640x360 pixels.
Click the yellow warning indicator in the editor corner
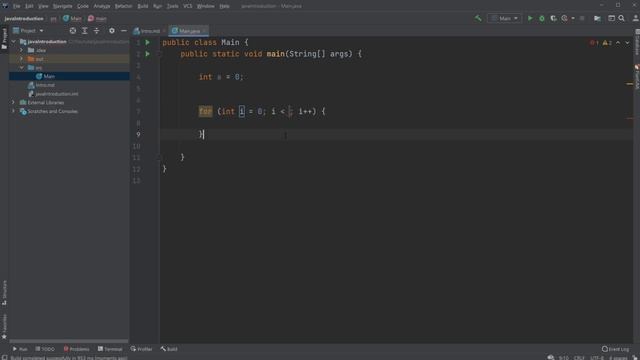607,42
